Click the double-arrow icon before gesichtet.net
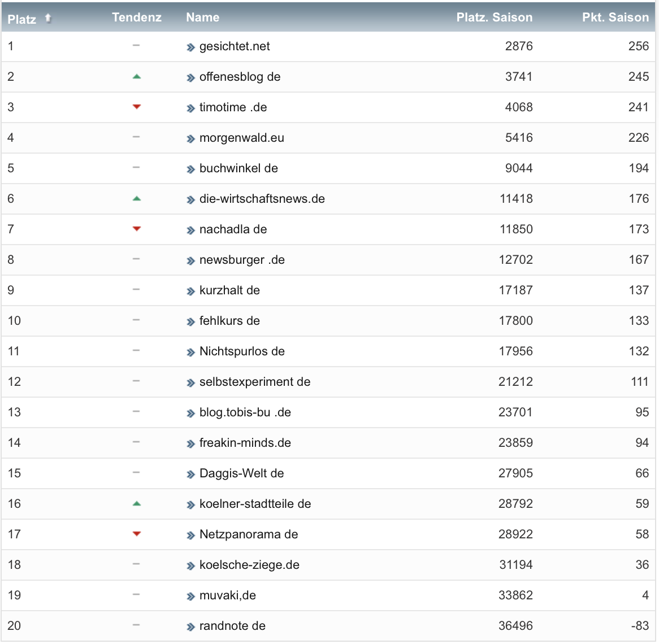659x644 pixels. coord(190,47)
